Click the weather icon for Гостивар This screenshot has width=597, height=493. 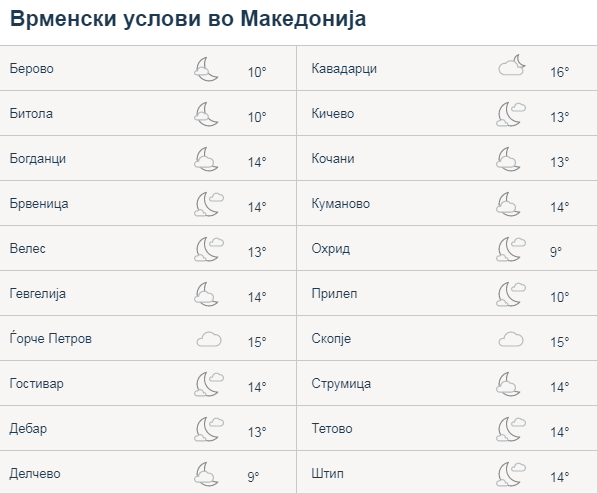point(209,384)
